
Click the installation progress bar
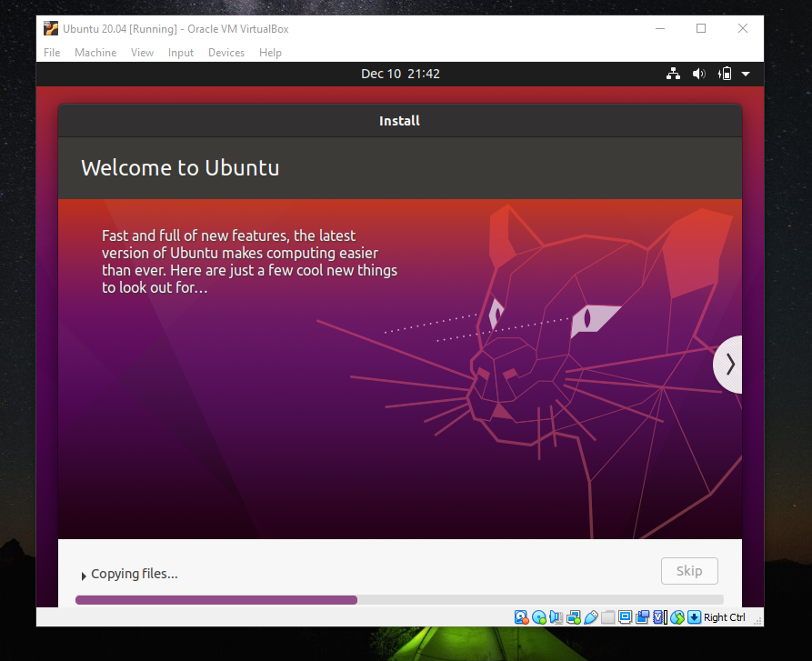click(399, 600)
